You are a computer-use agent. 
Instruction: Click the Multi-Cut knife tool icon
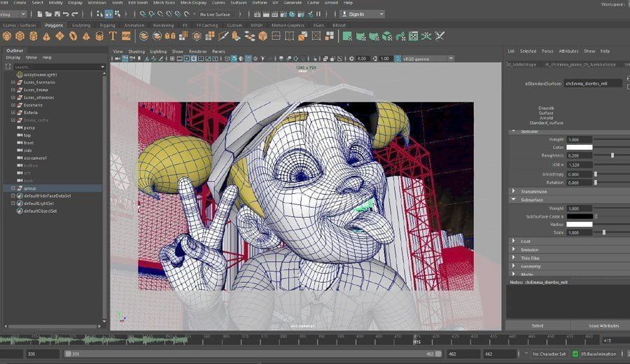[223, 36]
